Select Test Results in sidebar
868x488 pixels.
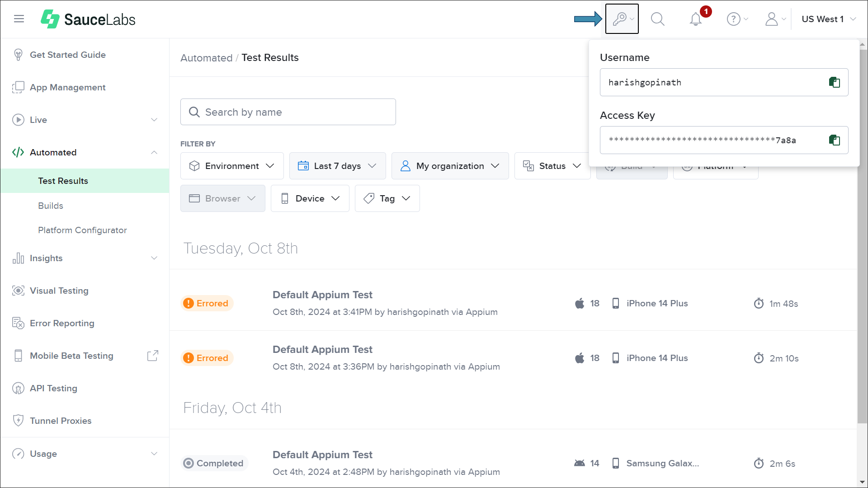point(85,181)
